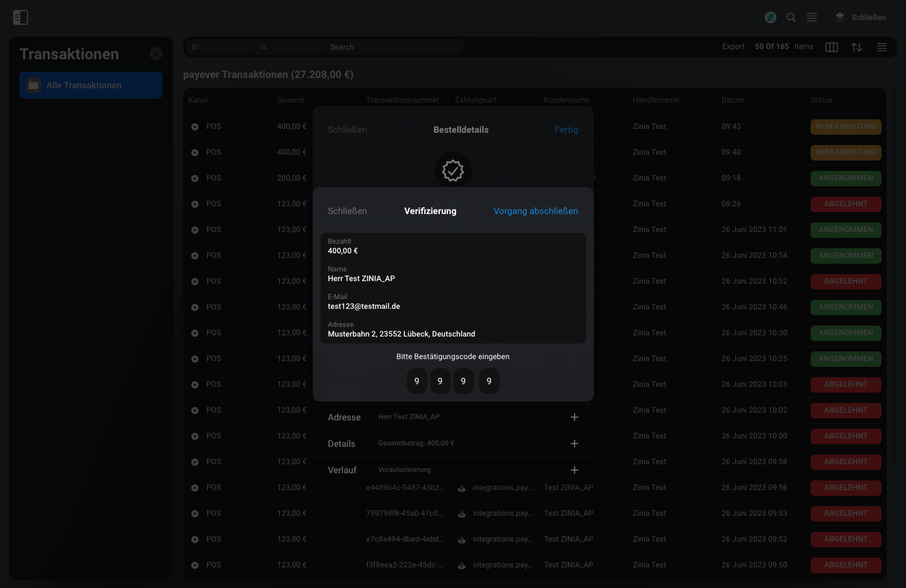Click ABGELEHNT status of 08:26 row

[x=846, y=204]
